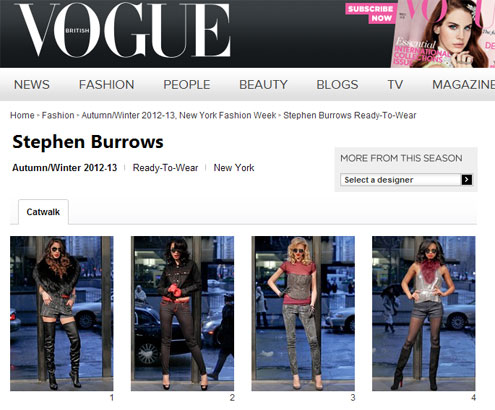The height and width of the screenshot is (410, 495).
Task: Open Autumn/Winter 2012-13, New York Fashion Week breadcrumb
Action: [179, 115]
